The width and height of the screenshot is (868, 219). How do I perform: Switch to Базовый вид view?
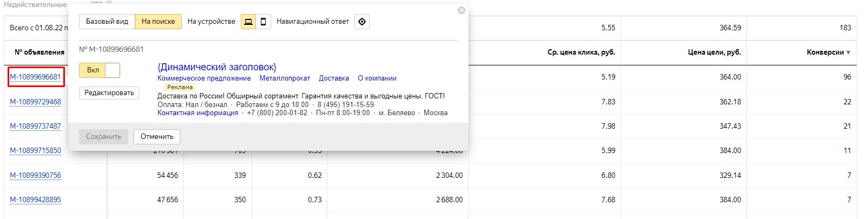(x=107, y=22)
